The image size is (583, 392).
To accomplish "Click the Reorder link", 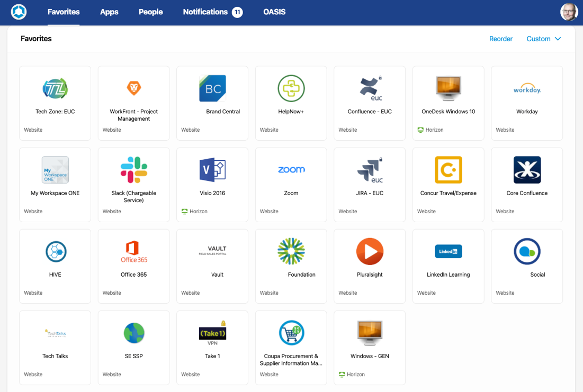I will coord(500,39).
